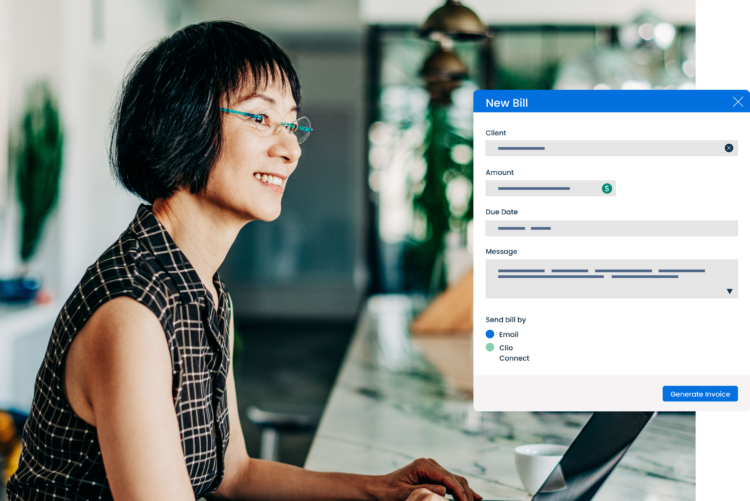Click the Clio Connect option label
Viewport: 750px width, 501px height.
tap(514, 353)
